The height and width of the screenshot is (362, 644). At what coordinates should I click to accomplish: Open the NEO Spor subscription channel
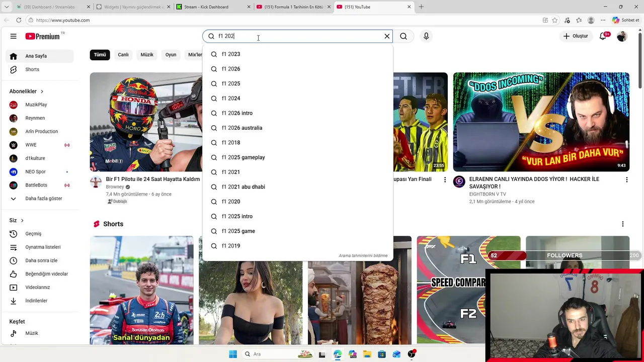(40, 172)
